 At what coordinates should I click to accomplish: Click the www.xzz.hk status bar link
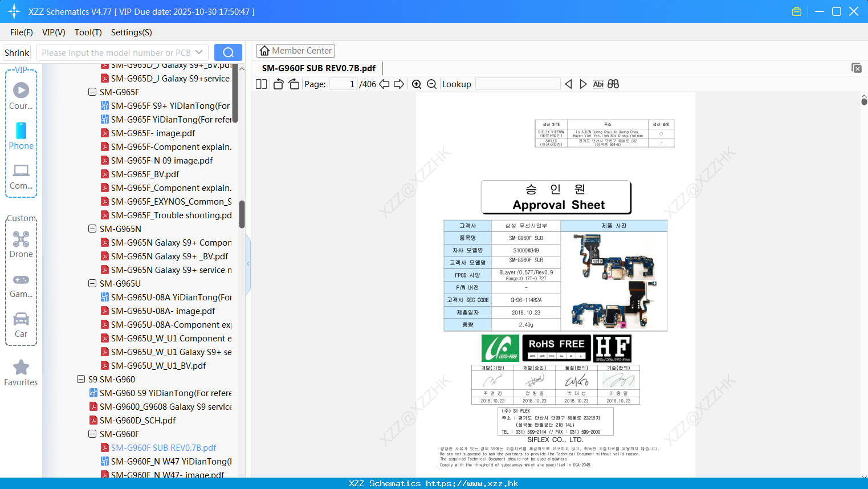tap(472, 483)
